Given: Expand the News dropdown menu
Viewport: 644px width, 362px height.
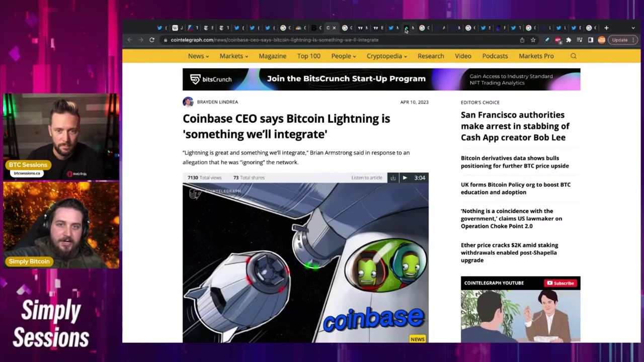Looking at the screenshot, I should click(x=198, y=56).
